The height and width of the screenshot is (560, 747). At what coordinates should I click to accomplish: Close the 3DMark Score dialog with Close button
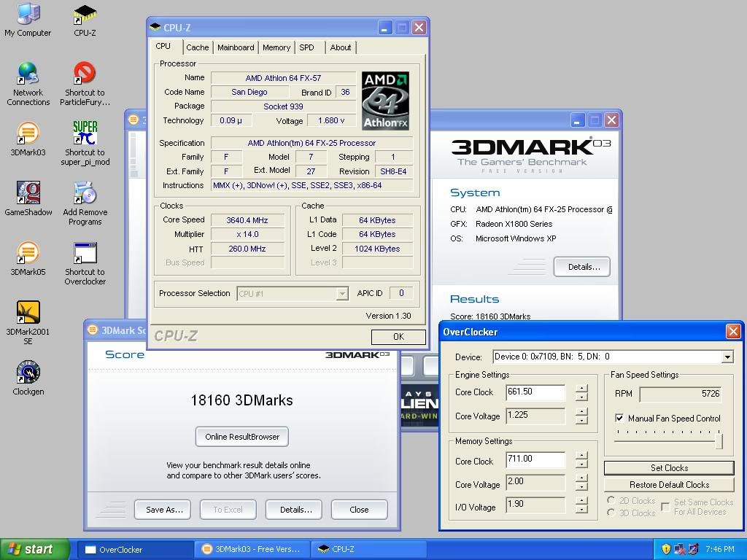tap(359, 510)
